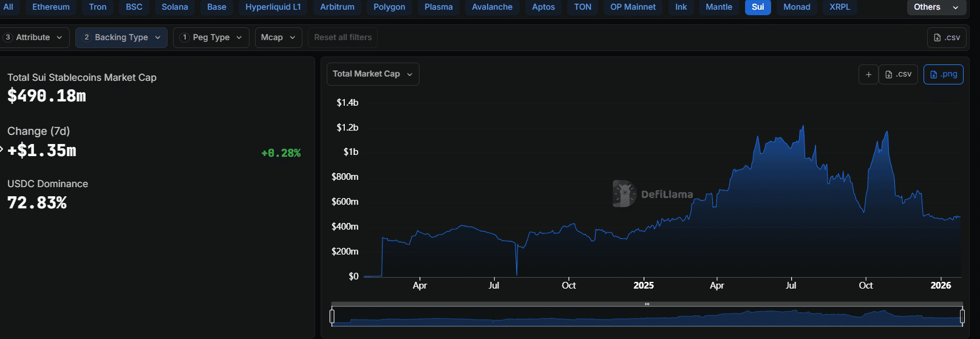
Task: Switch to the Ethereum chain tab
Action: [x=51, y=7]
